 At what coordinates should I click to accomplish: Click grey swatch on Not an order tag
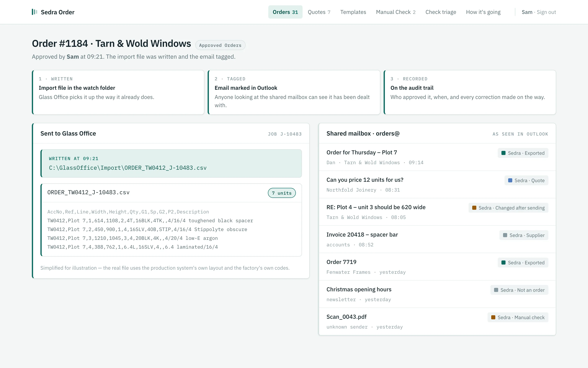tap(496, 290)
